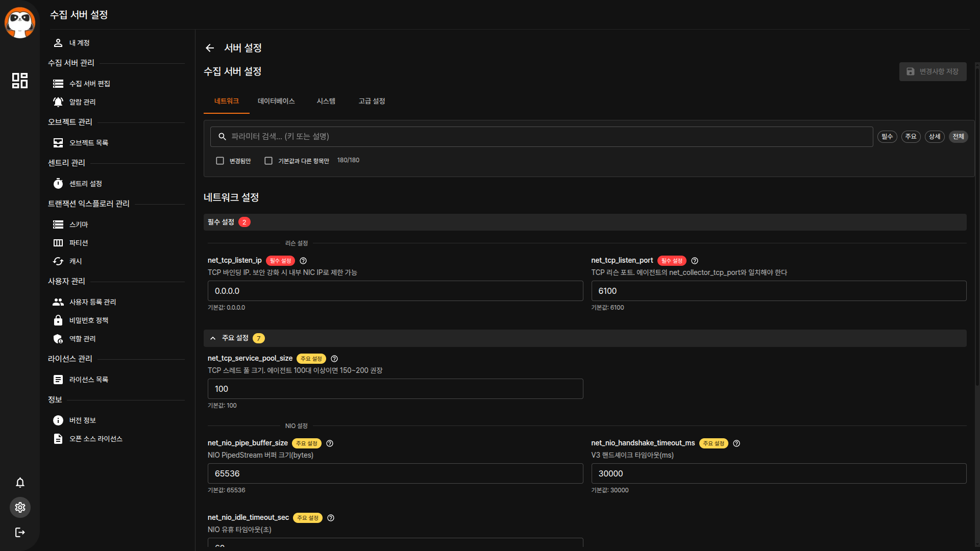Collapse the 주요 설정 section chevron
Screen dimensions: 980x551
[213, 338]
